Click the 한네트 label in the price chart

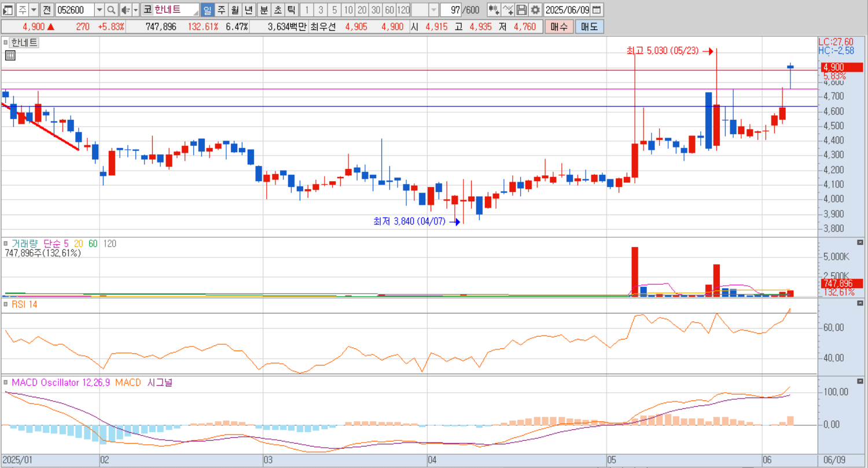(x=24, y=42)
